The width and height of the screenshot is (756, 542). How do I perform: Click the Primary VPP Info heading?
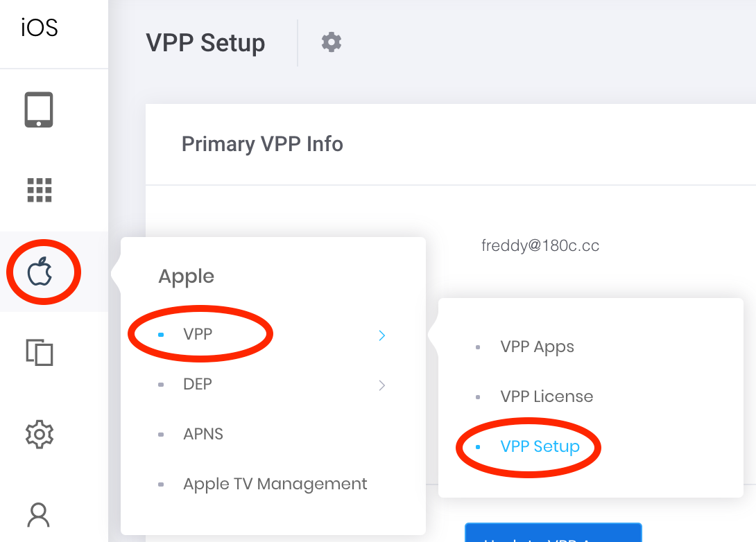(262, 144)
